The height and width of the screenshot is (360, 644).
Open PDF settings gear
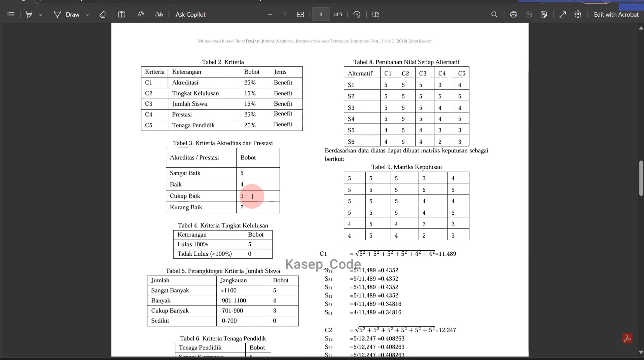[578, 14]
